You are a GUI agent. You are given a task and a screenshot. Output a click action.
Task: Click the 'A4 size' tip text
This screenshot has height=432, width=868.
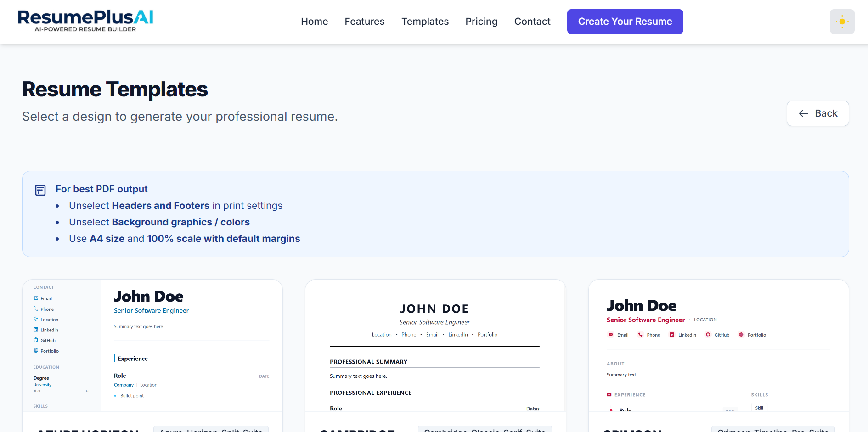coord(107,239)
